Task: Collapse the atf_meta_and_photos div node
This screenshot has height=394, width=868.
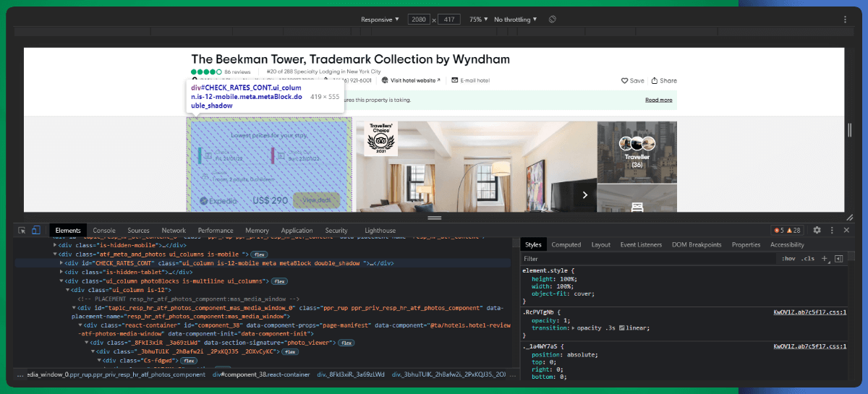Action: point(55,254)
